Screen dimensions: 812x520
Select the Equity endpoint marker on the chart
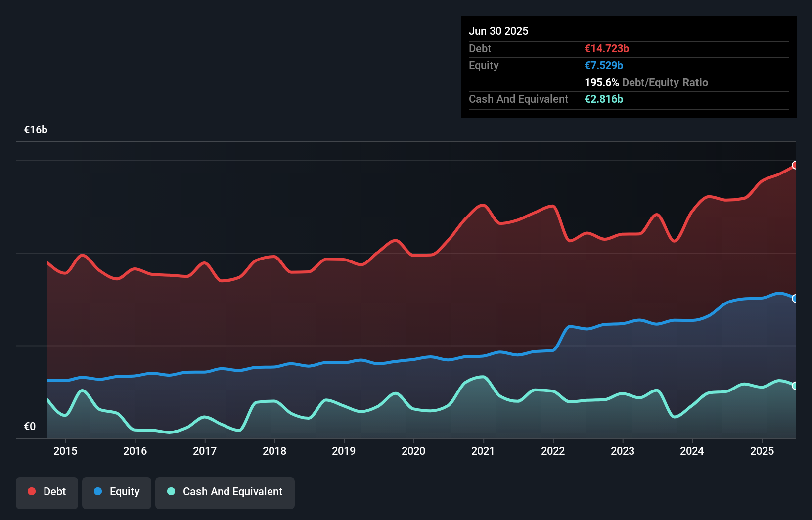[795, 298]
